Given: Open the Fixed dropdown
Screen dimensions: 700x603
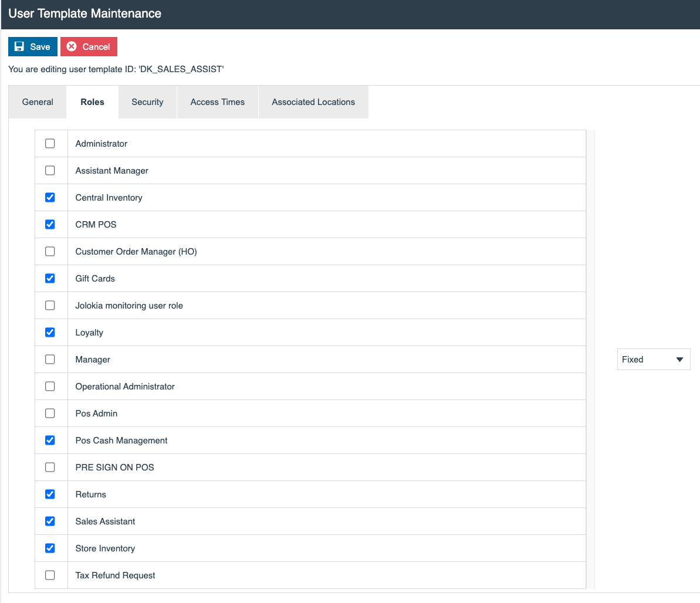Looking at the screenshot, I should [654, 360].
